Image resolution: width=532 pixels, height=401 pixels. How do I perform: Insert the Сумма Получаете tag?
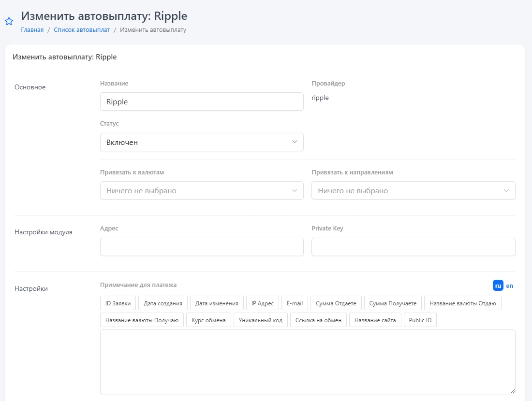click(x=393, y=303)
